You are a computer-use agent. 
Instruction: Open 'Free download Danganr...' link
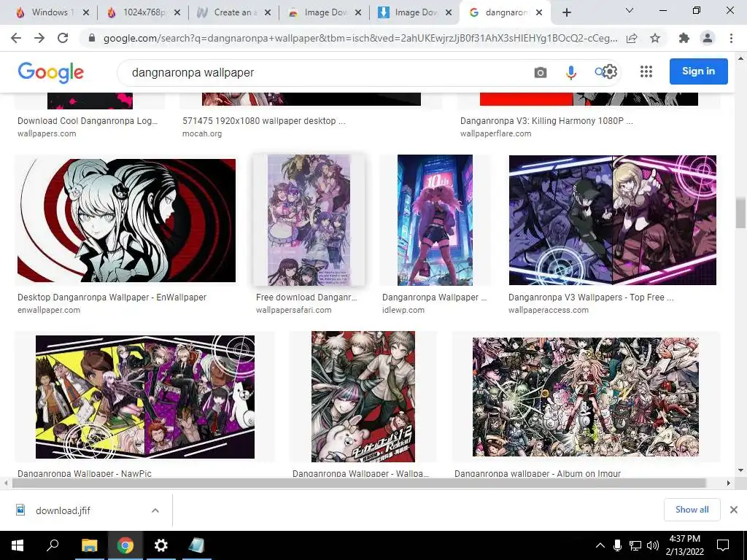pos(306,297)
